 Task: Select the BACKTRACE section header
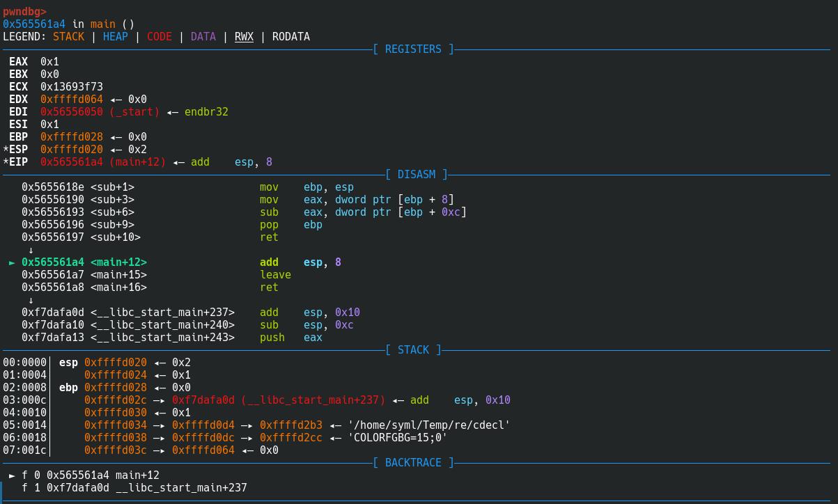413,463
